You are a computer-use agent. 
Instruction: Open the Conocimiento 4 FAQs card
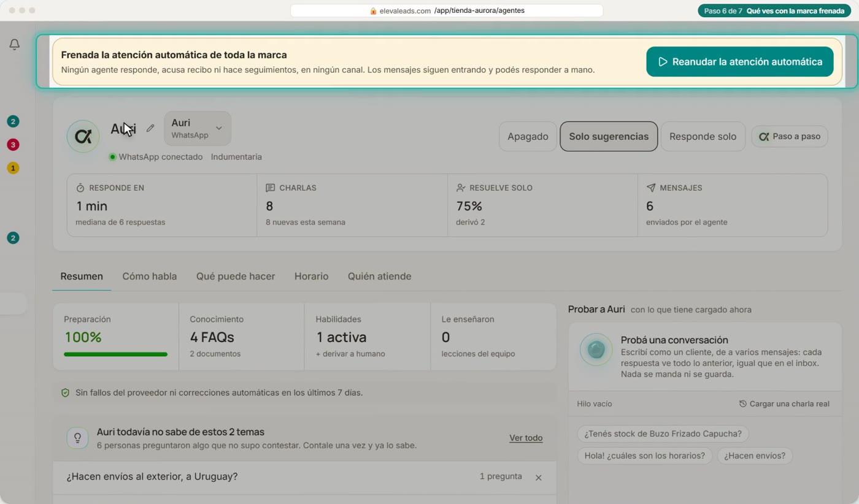click(x=242, y=337)
